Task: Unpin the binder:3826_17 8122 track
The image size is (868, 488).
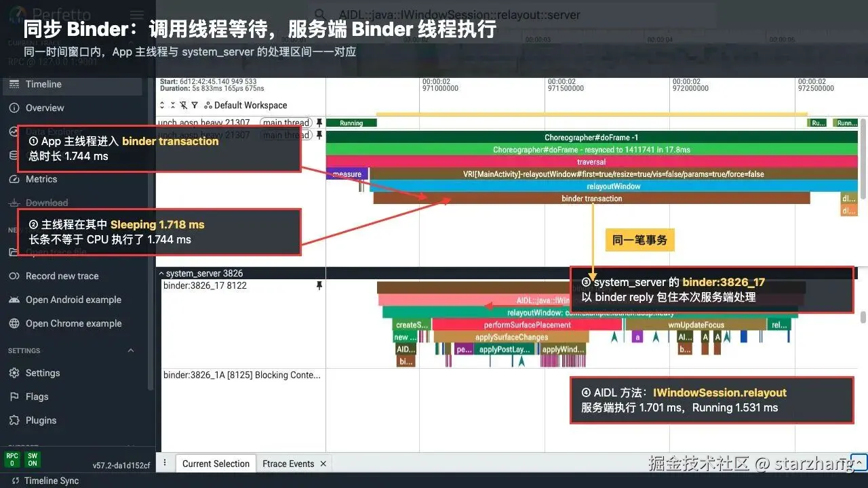Action: pos(319,285)
